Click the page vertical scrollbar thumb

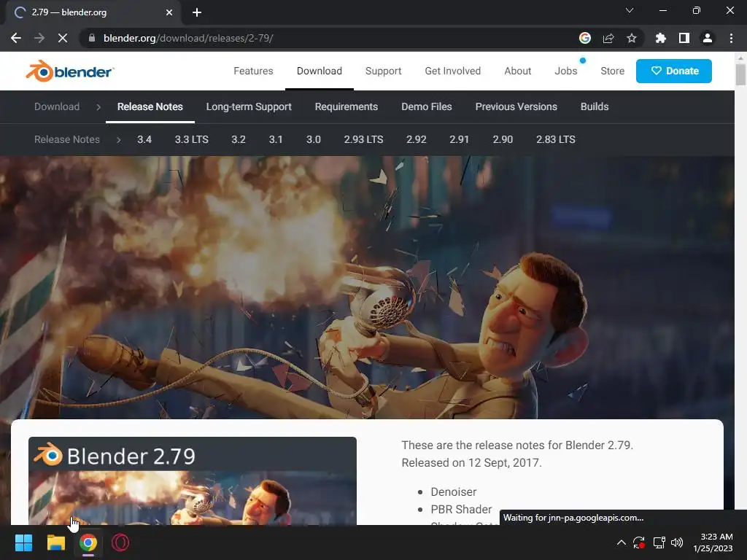(740, 74)
